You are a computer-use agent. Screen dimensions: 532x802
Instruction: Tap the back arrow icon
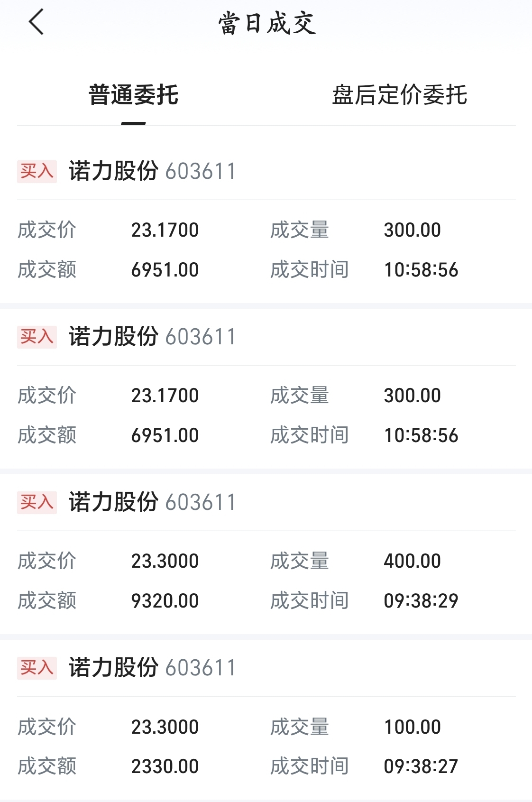point(36,22)
